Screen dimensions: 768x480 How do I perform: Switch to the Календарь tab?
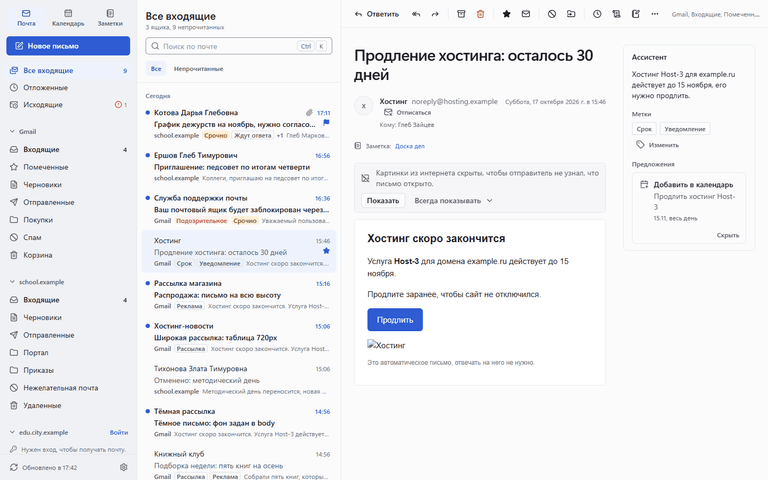[68, 18]
